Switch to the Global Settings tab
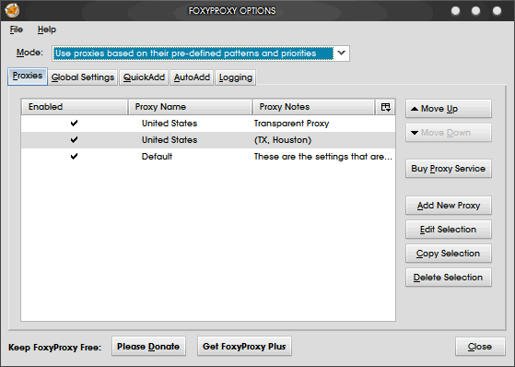The width and height of the screenshot is (515, 367). point(83,77)
